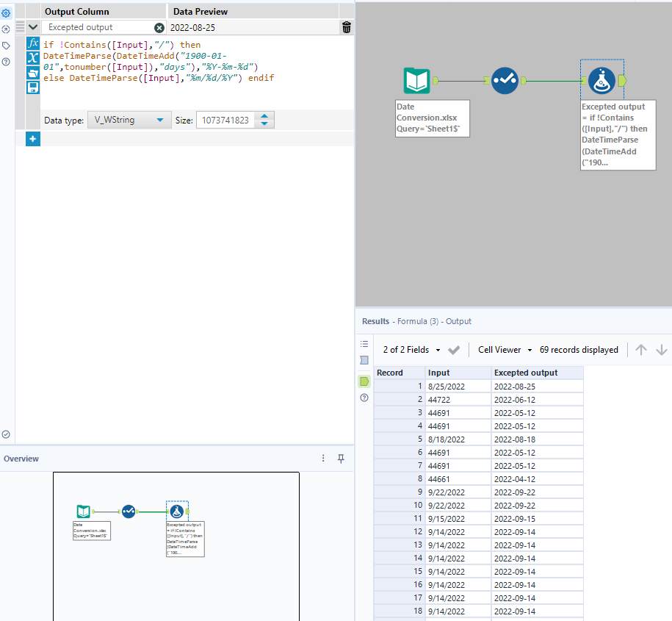Image resolution: width=672 pixels, height=621 pixels.
Task: Open the Columns and Constants panel
Action: pyautogui.click(x=33, y=57)
